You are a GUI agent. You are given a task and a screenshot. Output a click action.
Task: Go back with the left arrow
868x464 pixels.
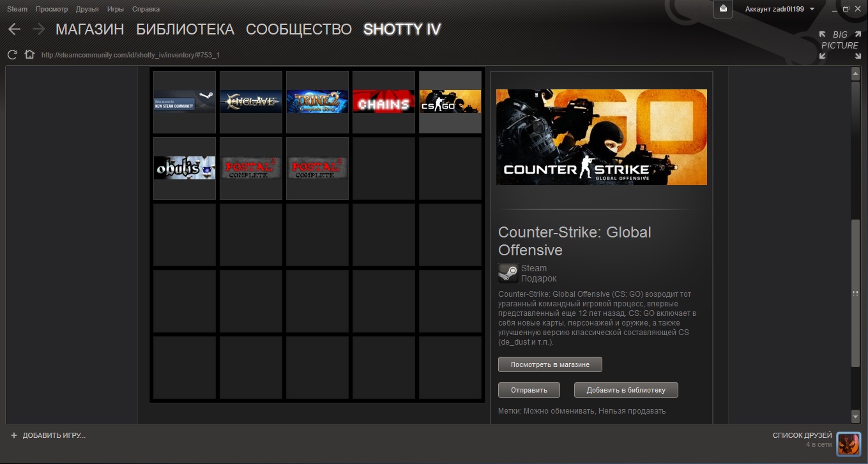[15, 29]
